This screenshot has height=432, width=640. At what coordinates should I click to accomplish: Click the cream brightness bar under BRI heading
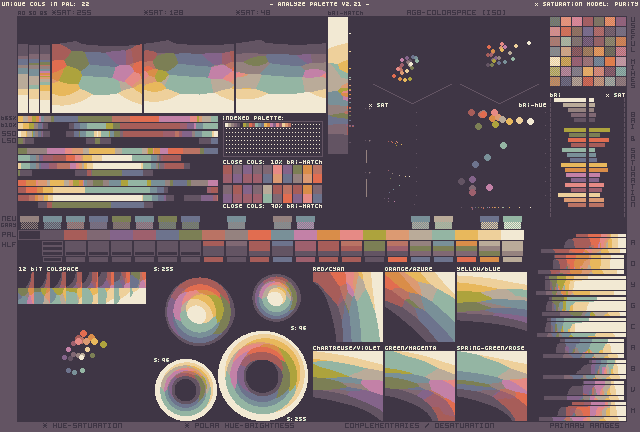(x=570, y=100)
